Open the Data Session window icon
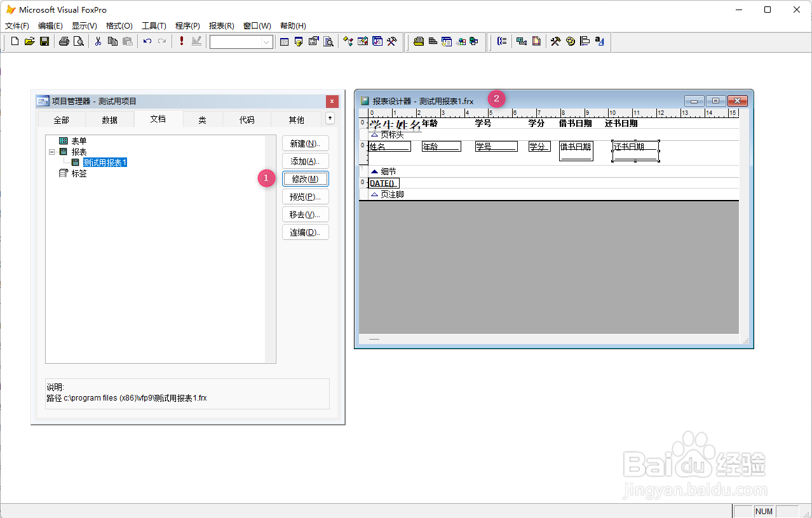 coord(299,42)
